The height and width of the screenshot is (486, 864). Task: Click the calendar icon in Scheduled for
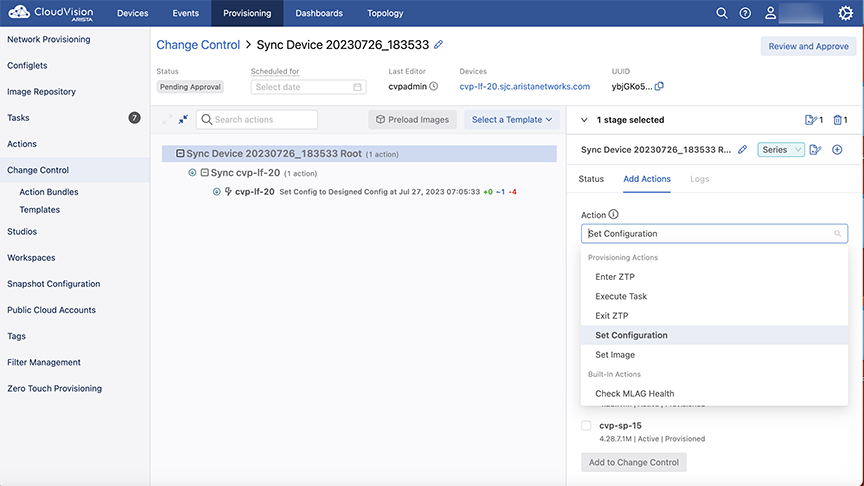(x=357, y=87)
